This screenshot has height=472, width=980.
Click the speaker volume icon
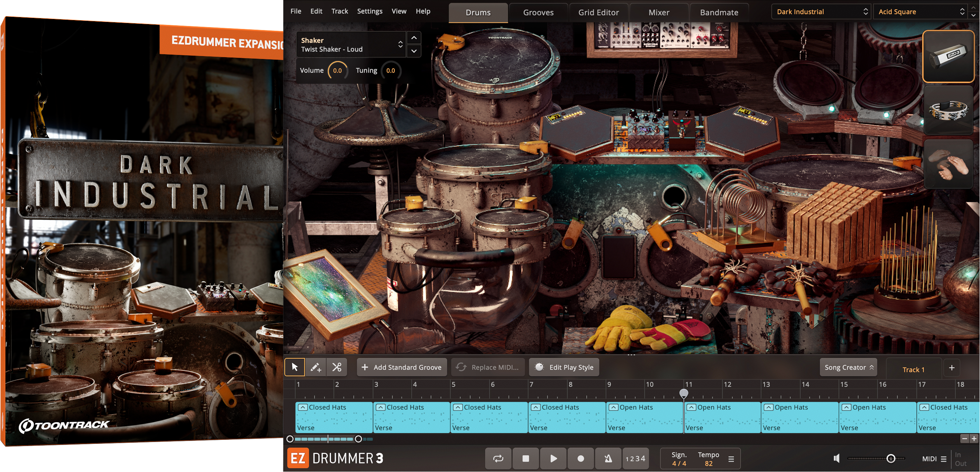click(x=837, y=459)
